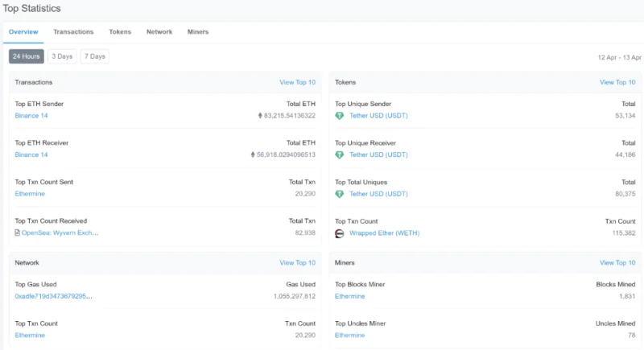Click the 1,831 blocks mined value
This screenshot has width=644, height=350.
click(x=627, y=296)
